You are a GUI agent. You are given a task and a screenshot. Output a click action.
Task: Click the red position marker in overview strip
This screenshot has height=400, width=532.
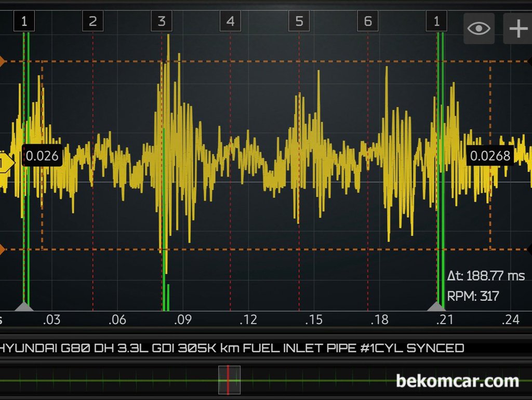228,380
